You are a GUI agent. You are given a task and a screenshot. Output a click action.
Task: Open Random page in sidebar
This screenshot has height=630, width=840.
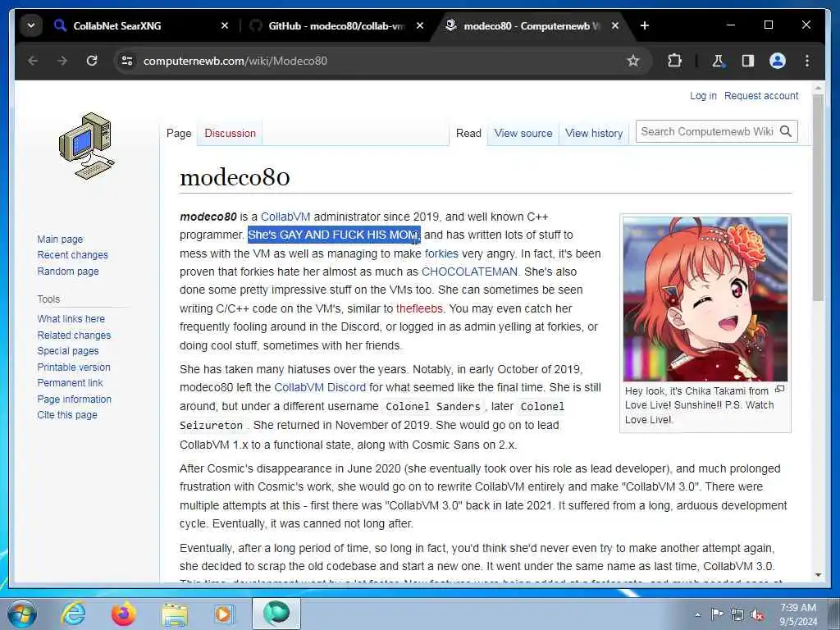coord(68,271)
